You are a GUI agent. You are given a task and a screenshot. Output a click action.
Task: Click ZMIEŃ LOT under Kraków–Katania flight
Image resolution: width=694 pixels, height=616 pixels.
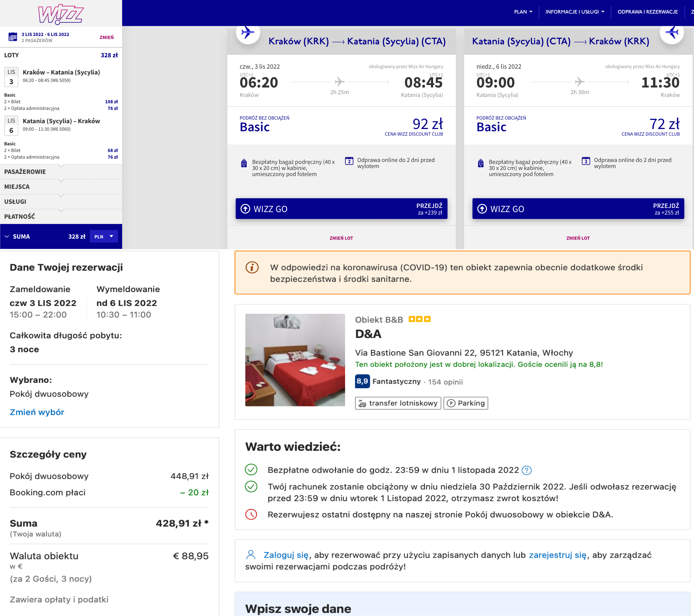click(341, 238)
